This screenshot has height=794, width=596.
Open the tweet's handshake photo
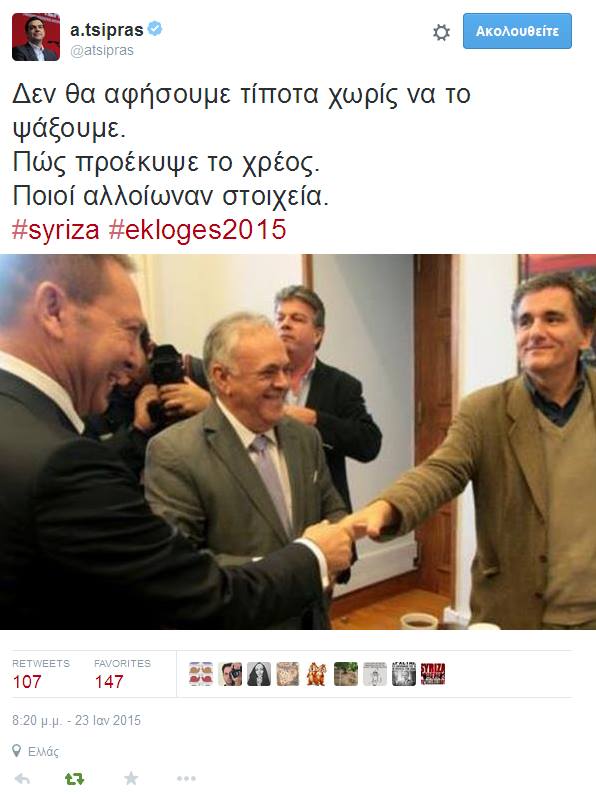click(298, 442)
